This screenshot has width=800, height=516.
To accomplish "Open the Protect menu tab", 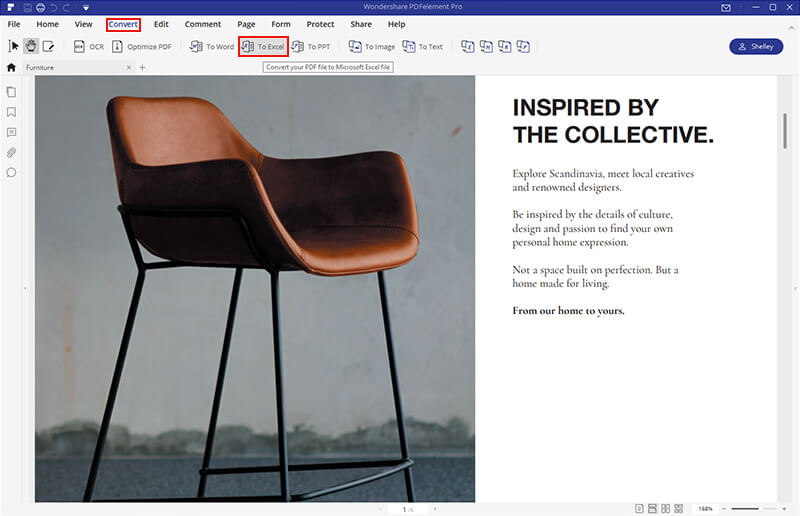I will (x=320, y=24).
